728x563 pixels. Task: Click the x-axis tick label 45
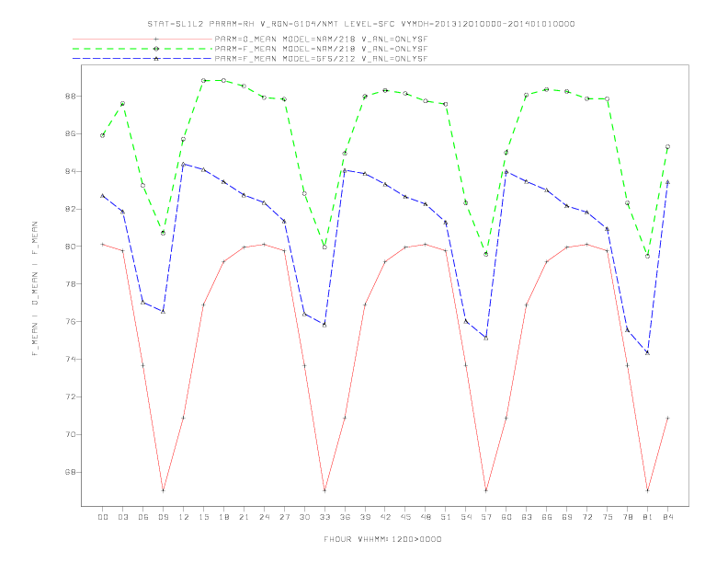[x=405, y=517]
